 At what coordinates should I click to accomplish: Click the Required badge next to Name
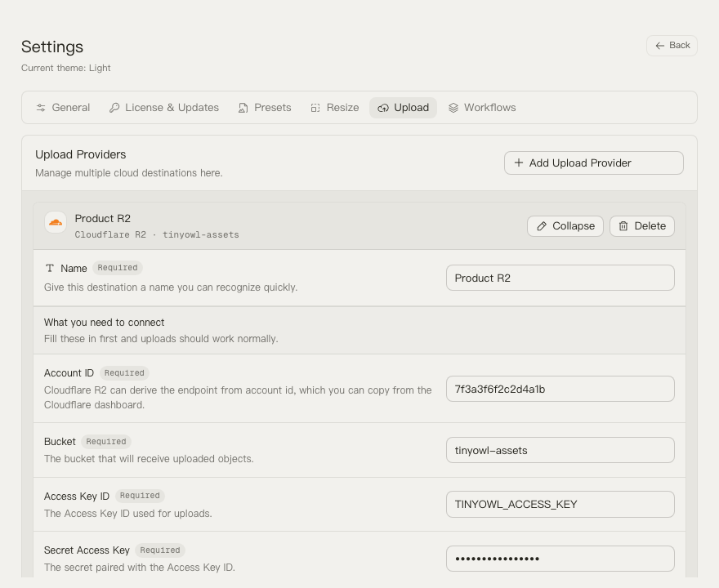click(118, 268)
